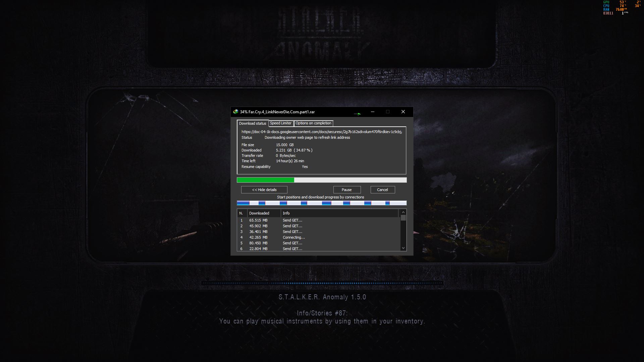Select connection row 4 showing Connecting
Screen dimensions: 644x362
(x=293, y=237)
